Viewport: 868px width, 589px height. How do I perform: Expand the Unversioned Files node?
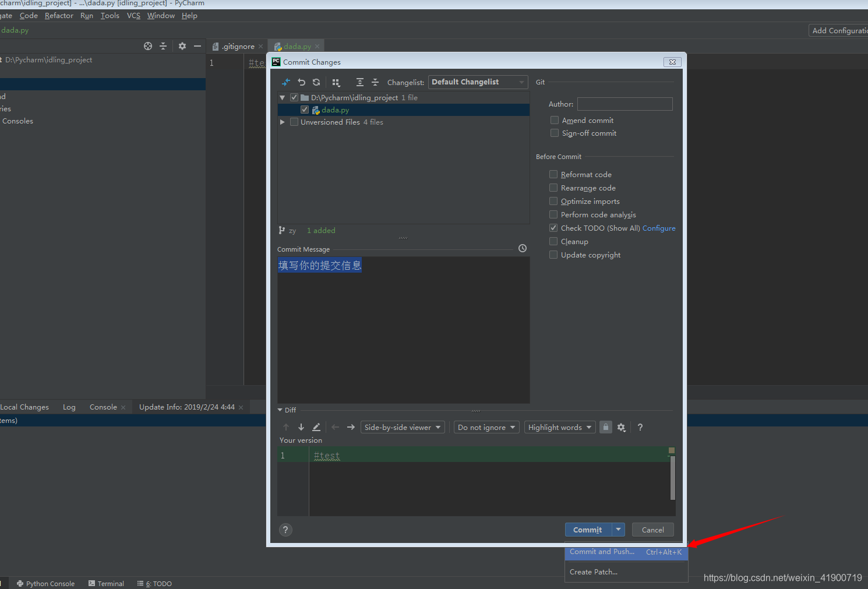point(283,122)
